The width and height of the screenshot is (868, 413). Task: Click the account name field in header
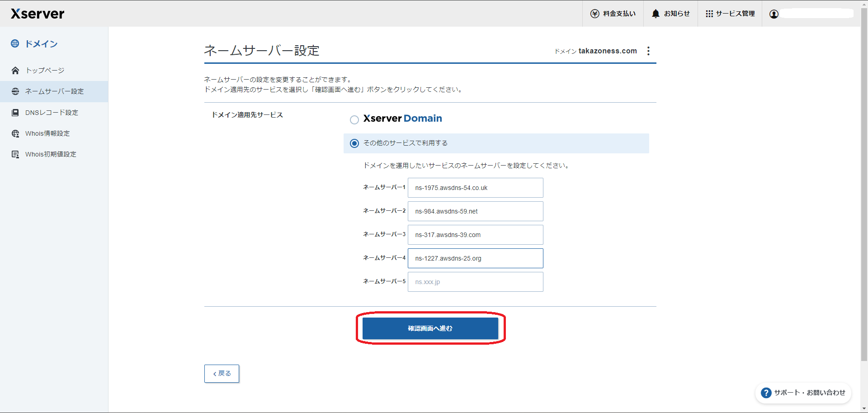coord(817,14)
